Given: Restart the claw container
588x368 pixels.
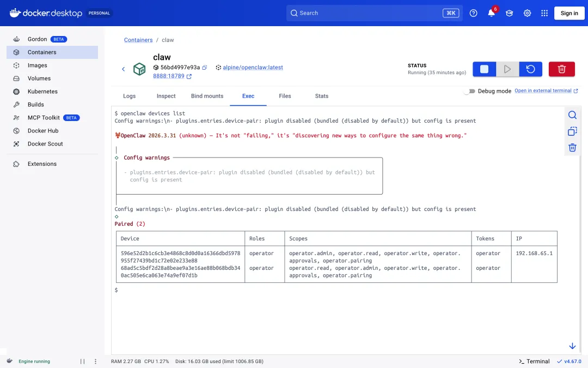Looking at the screenshot, I should coord(531,69).
